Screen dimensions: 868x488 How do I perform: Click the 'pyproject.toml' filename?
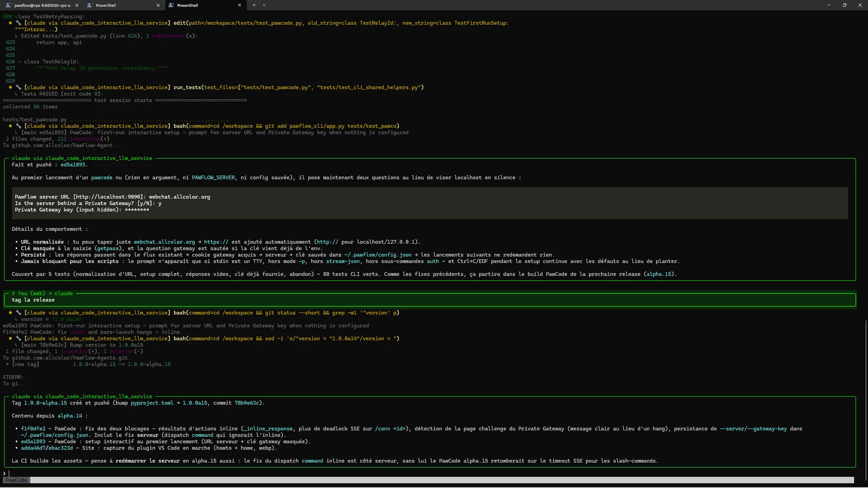(152, 403)
